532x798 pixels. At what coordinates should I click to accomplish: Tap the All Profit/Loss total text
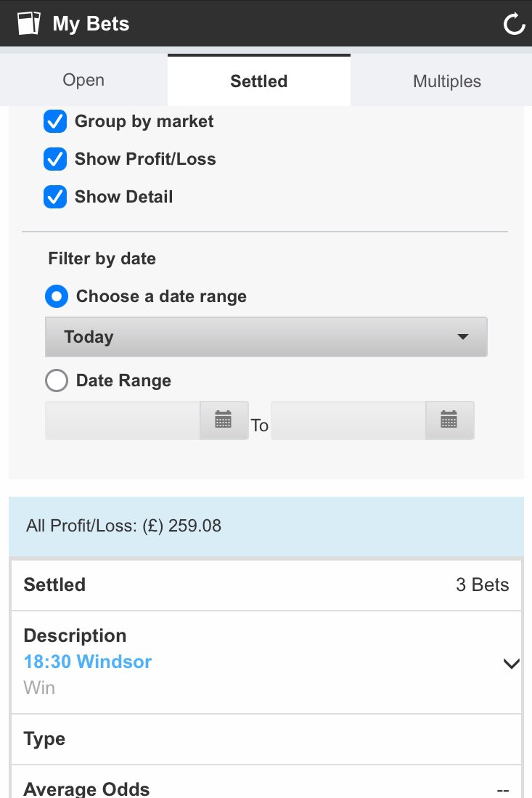click(x=123, y=526)
